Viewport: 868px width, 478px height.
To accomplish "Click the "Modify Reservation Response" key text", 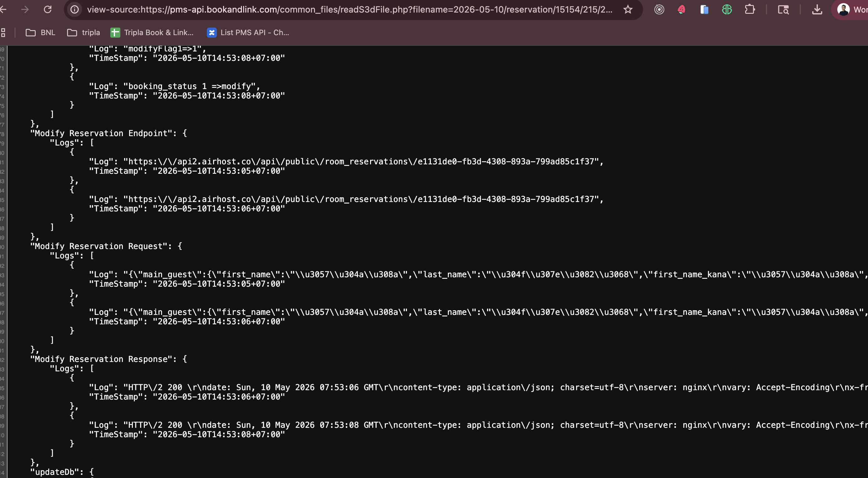I will (104, 359).
